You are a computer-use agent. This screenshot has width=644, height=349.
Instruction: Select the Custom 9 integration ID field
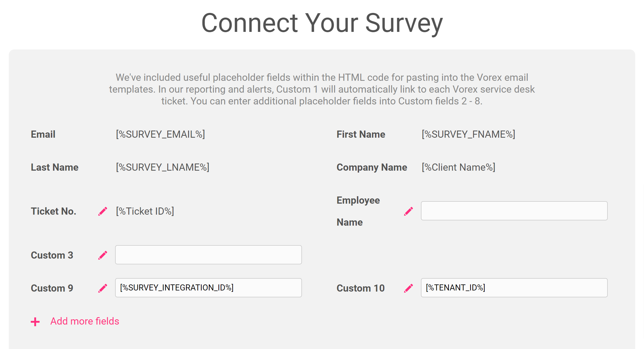208,288
